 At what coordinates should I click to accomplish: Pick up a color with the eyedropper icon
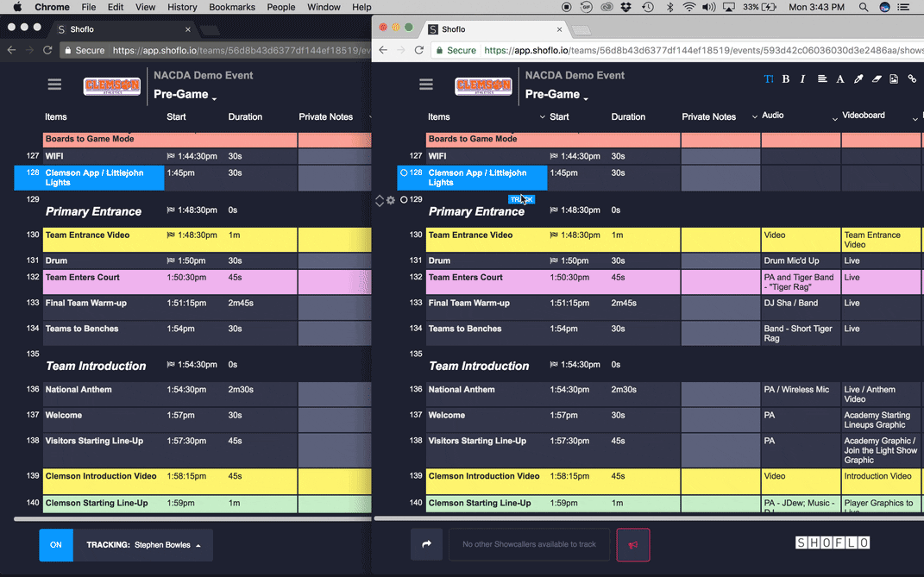click(858, 78)
